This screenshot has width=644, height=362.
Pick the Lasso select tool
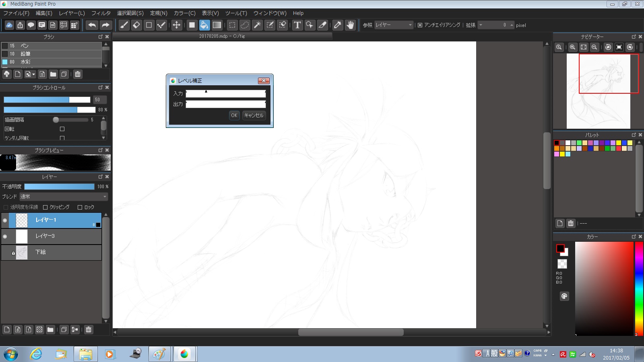245,25
